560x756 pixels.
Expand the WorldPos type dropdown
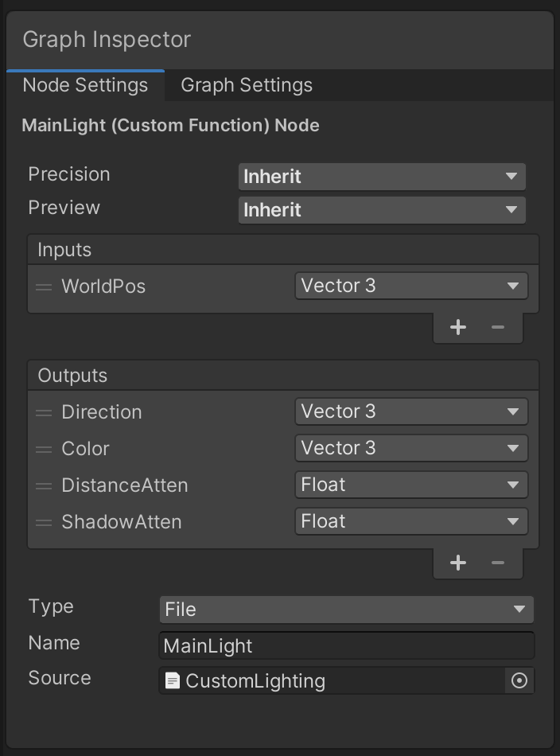410,286
